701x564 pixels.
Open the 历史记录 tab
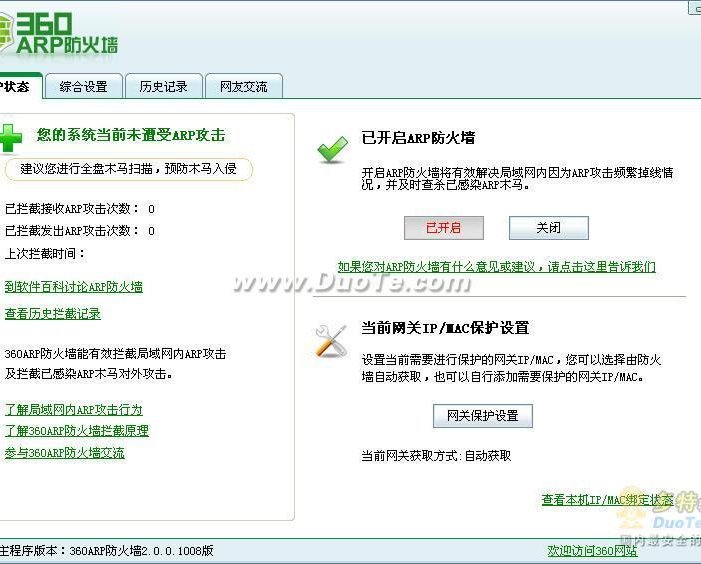164,86
